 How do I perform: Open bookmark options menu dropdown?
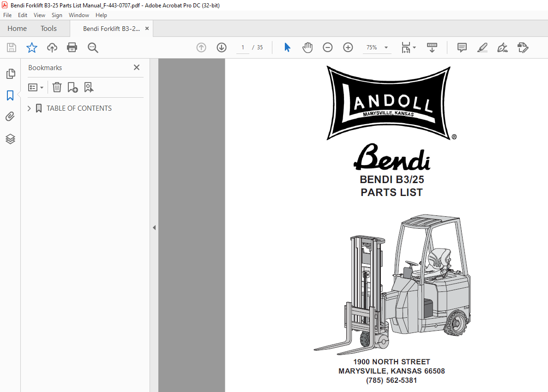[36, 87]
